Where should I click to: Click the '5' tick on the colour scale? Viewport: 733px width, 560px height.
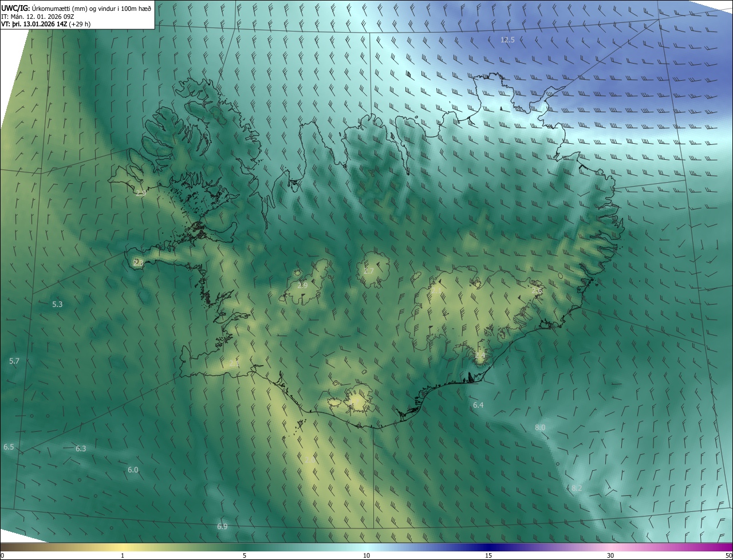click(x=245, y=555)
